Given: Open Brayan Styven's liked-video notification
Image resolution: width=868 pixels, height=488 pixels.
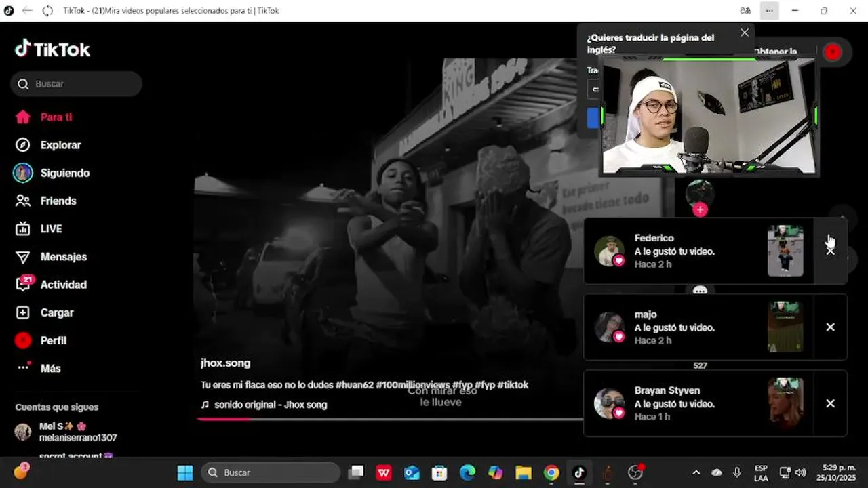Looking at the screenshot, I should [698, 403].
